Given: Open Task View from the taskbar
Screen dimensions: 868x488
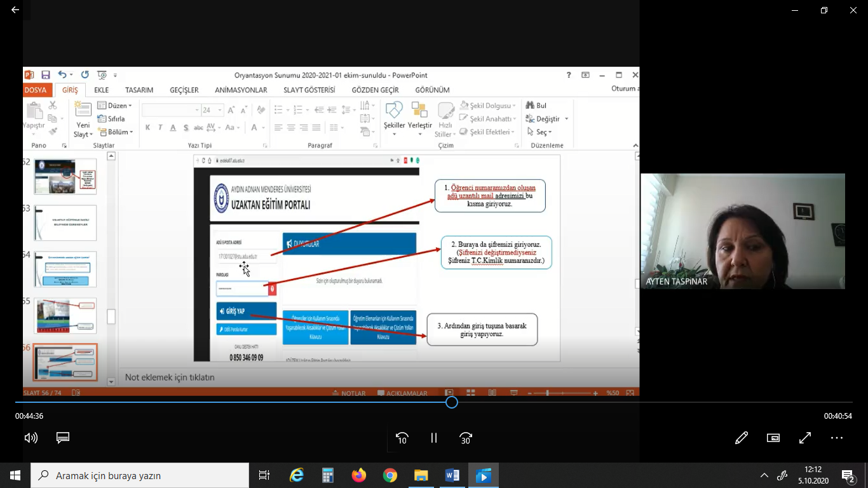Looking at the screenshot, I should point(264,475).
